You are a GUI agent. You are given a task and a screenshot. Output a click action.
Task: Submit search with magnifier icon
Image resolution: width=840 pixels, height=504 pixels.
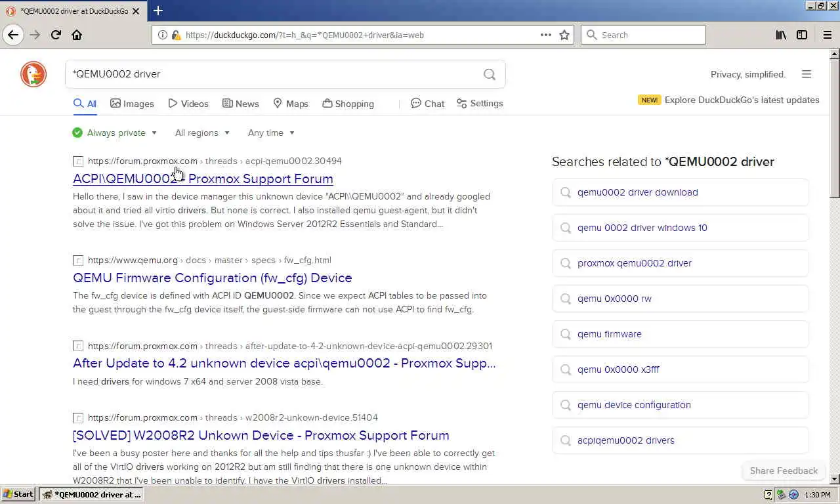point(490,74)
